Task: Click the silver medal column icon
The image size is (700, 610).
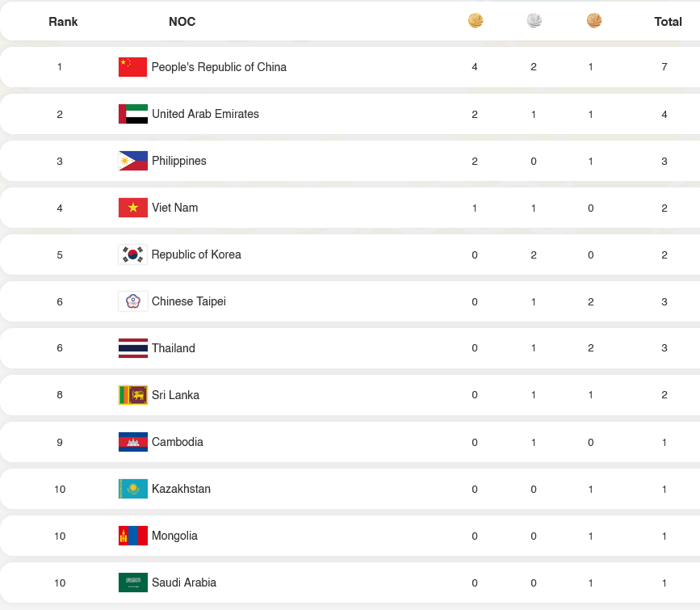Action: [x=534, y=21]
